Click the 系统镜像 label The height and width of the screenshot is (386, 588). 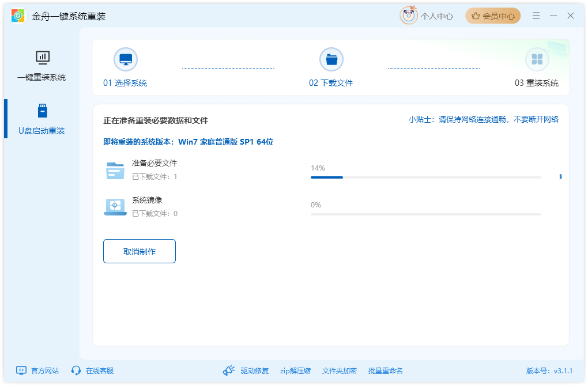click(x=147, y=200)
